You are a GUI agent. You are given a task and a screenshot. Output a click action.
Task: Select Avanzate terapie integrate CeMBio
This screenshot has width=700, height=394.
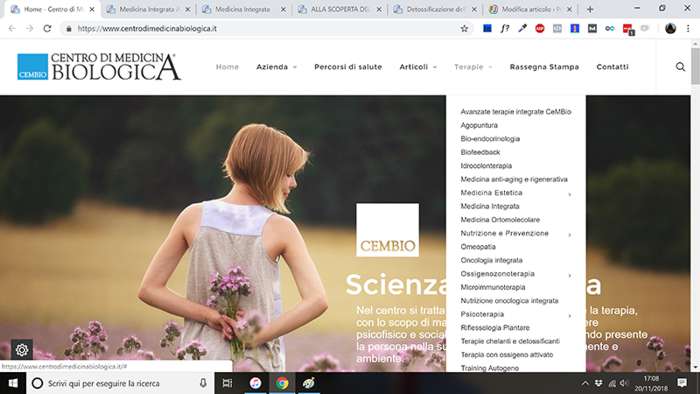(516, 112)
